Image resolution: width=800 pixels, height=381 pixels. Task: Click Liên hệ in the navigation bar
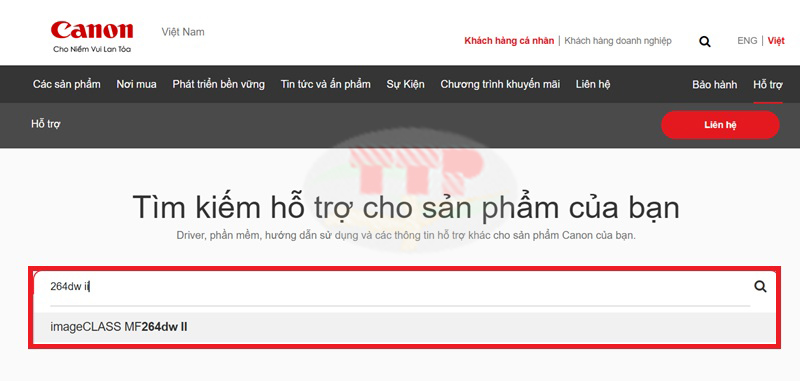593,84
